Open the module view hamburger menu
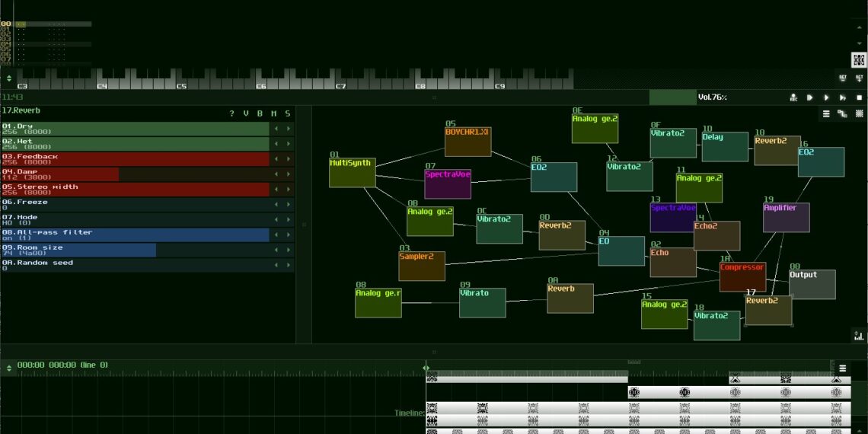Screen dimensions: 868x434 coord(826,113)
